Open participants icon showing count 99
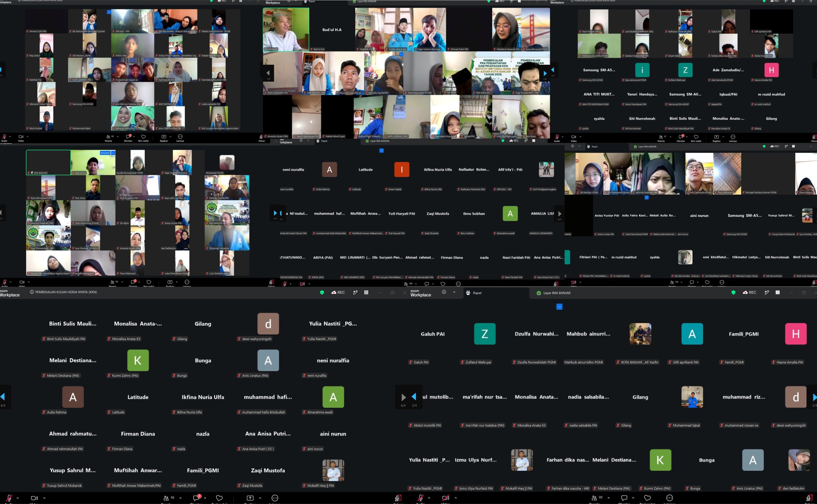Screen dimensions: 817x504 594,498
